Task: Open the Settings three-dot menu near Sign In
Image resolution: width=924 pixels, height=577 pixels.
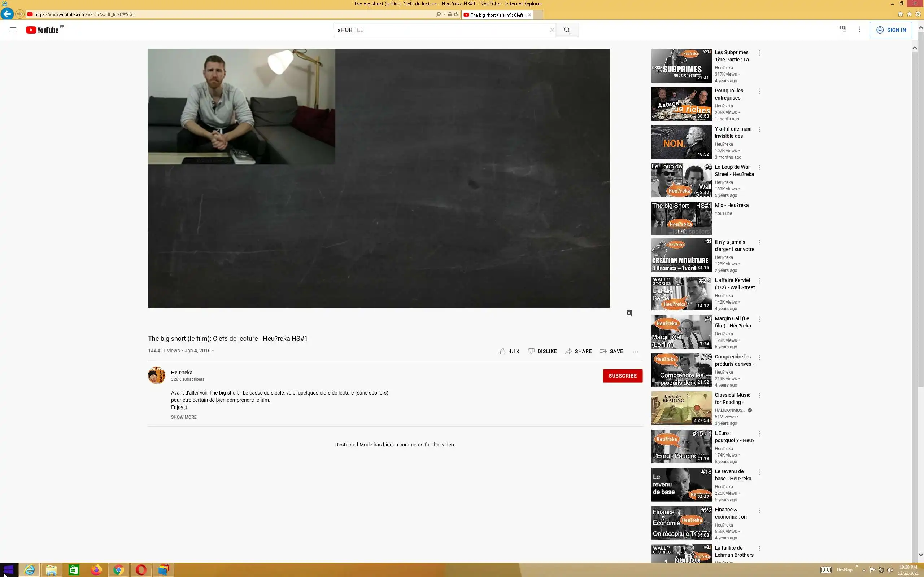Action: click(859, 29)
